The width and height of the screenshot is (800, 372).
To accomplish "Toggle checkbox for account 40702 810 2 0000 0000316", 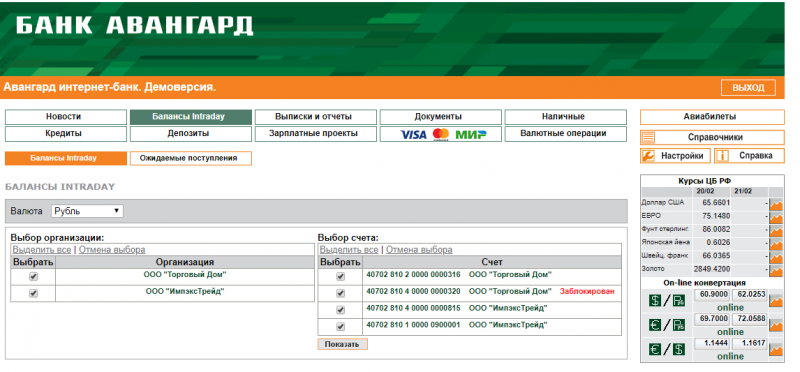I will point(340,277).
